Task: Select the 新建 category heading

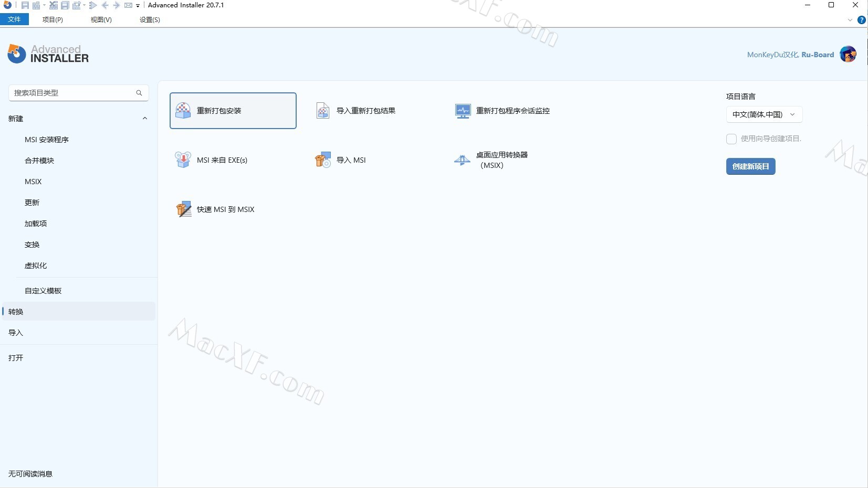Action: [x=16, y=119]
